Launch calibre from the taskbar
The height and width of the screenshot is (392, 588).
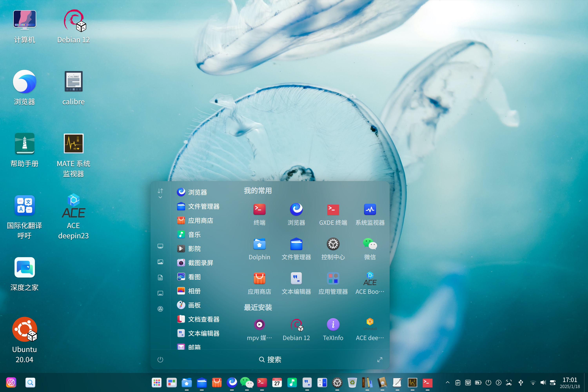tap(367, 383)
